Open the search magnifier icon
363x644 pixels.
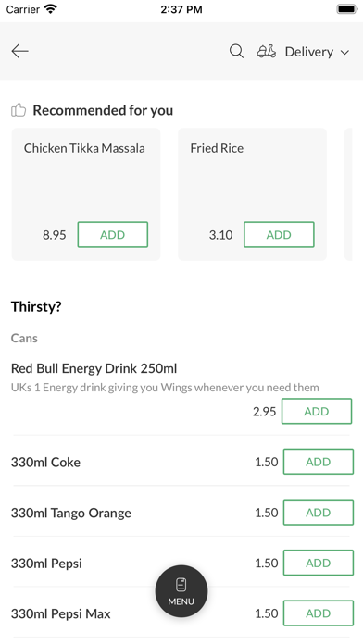click(236, 51)
